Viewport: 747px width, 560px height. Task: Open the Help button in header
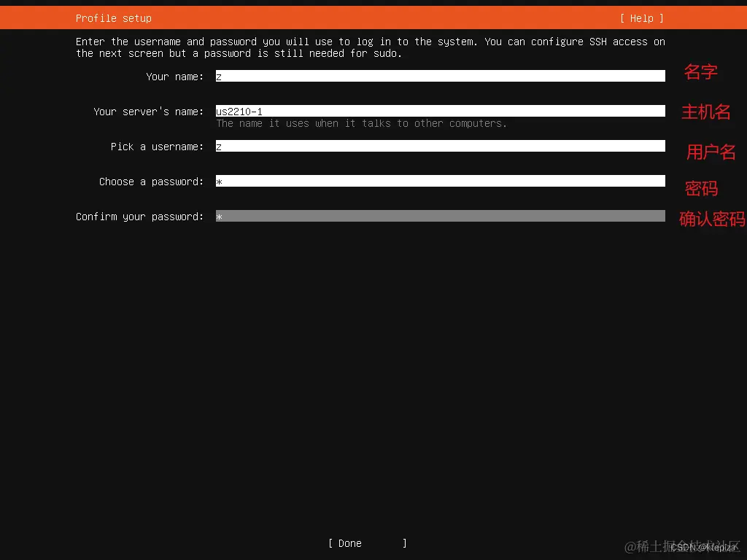642,18
